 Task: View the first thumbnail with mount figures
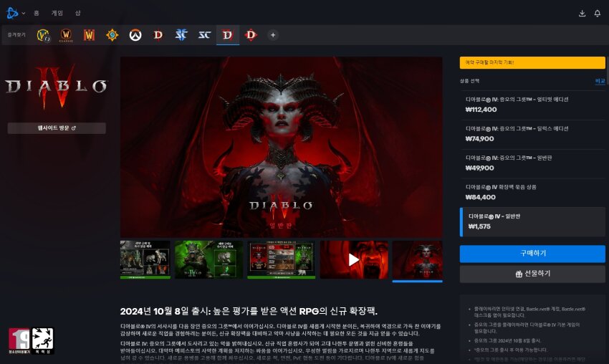tap(145, 259)
